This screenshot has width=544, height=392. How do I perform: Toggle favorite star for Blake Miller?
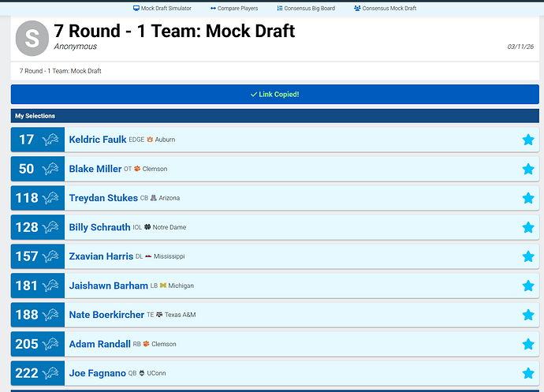click(527, 169)
